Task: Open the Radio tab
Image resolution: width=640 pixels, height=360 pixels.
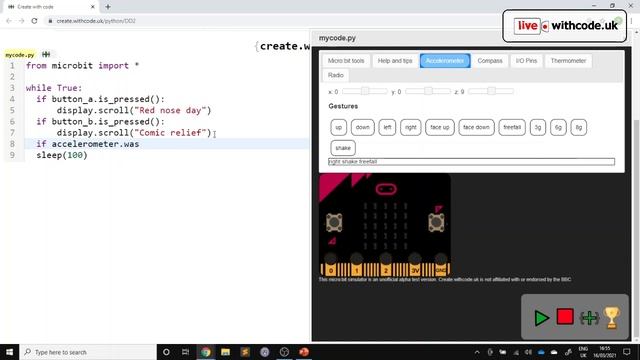Action: [336, 75]
